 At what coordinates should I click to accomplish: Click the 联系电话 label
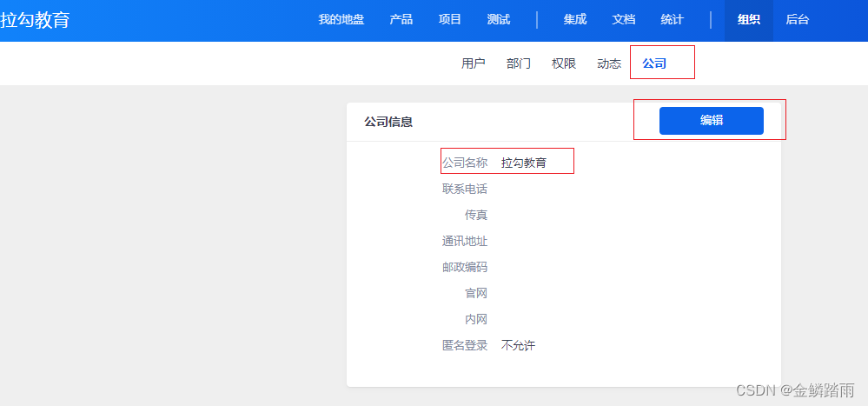[x=465, y=189]
